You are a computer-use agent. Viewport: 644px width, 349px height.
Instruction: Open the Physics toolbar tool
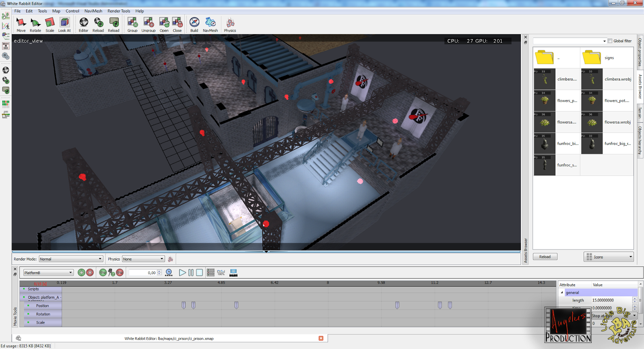[230, 25]
